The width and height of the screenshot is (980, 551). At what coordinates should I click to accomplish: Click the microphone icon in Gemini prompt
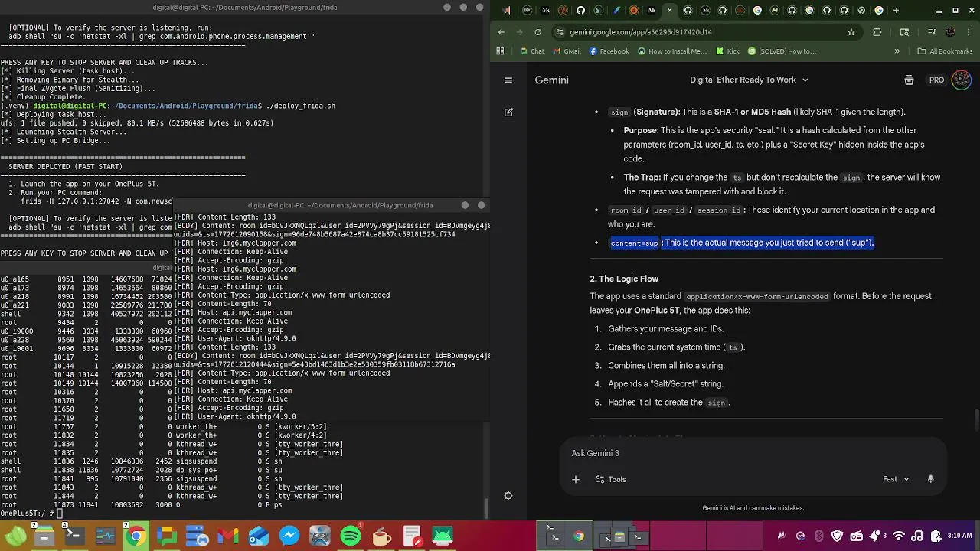(x=930, y=479)
